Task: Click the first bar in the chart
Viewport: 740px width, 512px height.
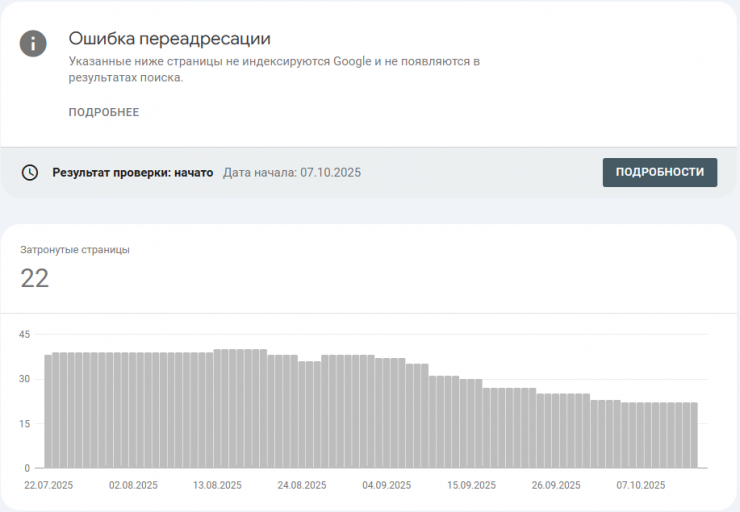Action: click(48, 410)
